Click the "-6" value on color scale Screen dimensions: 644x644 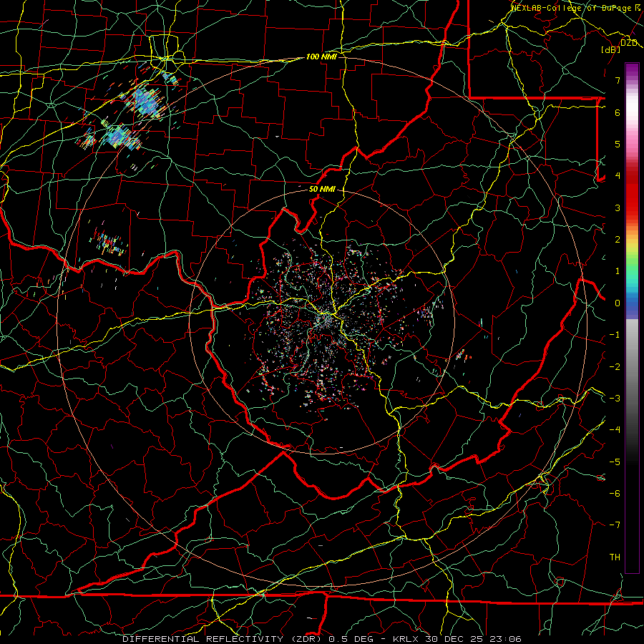pos(615,494)
